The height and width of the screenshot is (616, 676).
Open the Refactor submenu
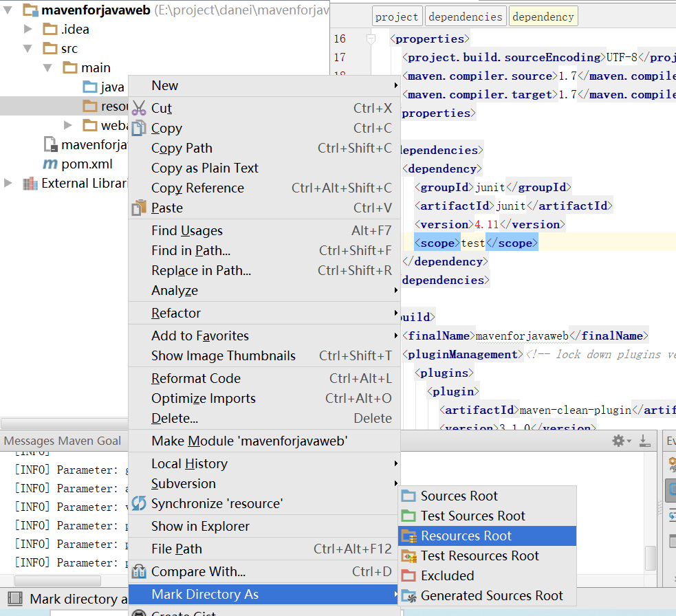pos(264,313)
